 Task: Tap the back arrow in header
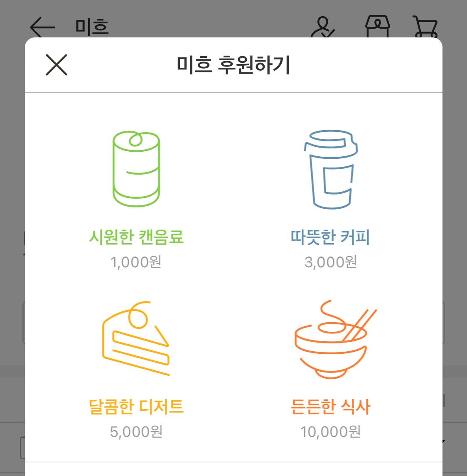(x=42, y=27)
